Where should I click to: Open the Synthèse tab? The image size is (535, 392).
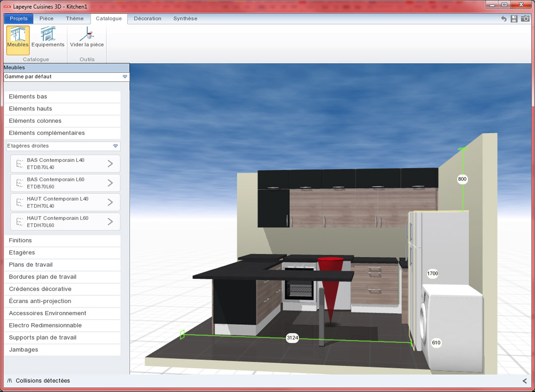pos(185,18)
